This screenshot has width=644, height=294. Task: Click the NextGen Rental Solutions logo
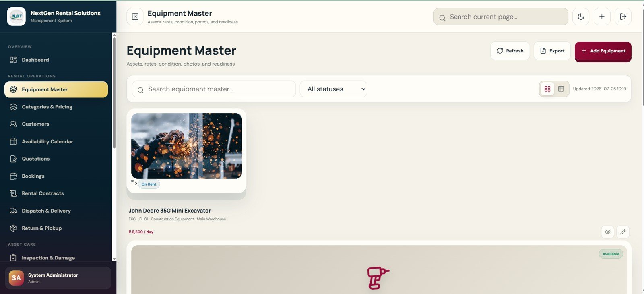click(x=17, y=17)
